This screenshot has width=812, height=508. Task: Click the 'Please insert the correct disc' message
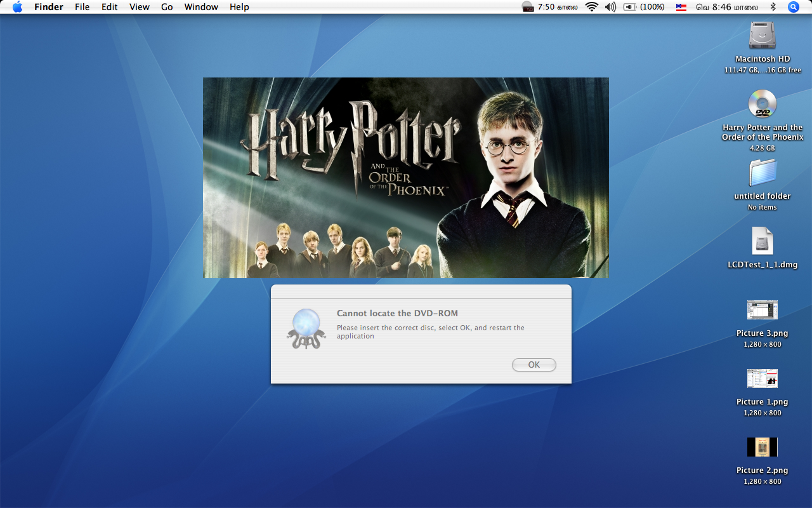[x=431, y=332]
